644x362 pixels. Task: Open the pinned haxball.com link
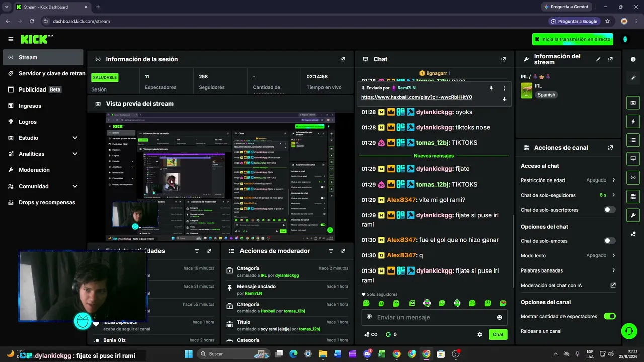(417, 97)
